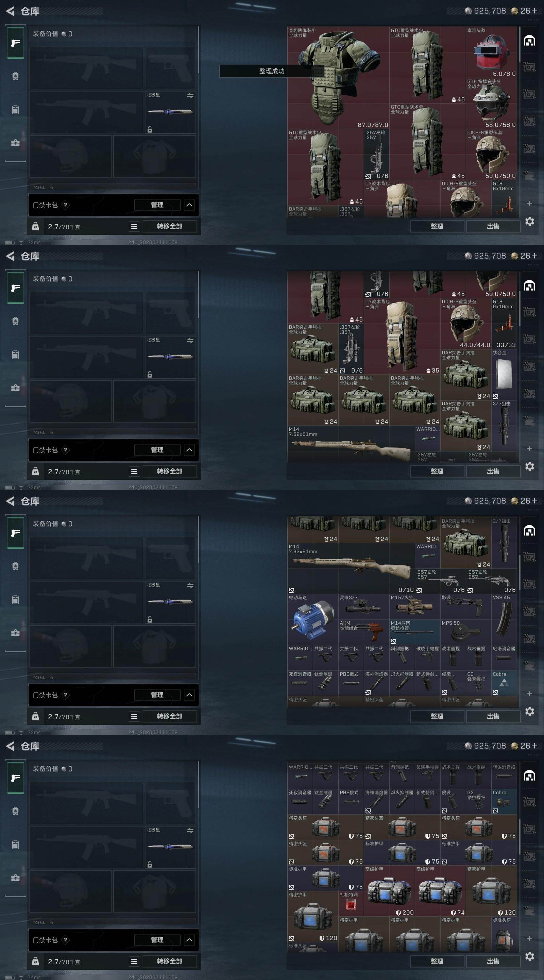This screenshot has height=980, width=544.
Task: Select the 灵眼3/7 scope item
Action: click(x=364, y=607)
